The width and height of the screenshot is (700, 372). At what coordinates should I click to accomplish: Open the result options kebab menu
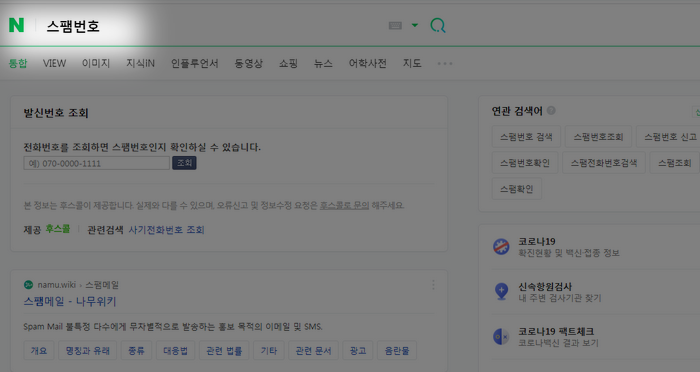[433, 285]
